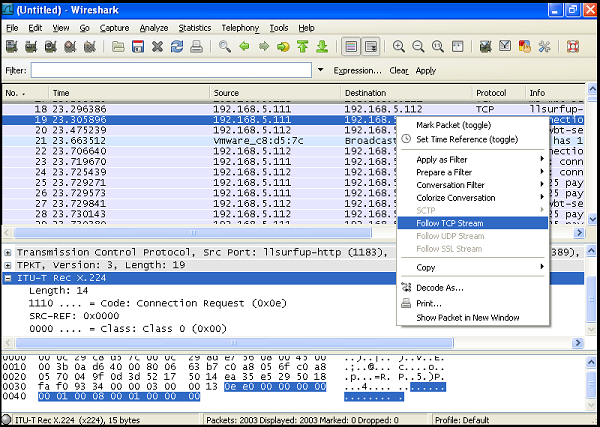
Task: Choose Print... from context menu
Action: point(473,303)
